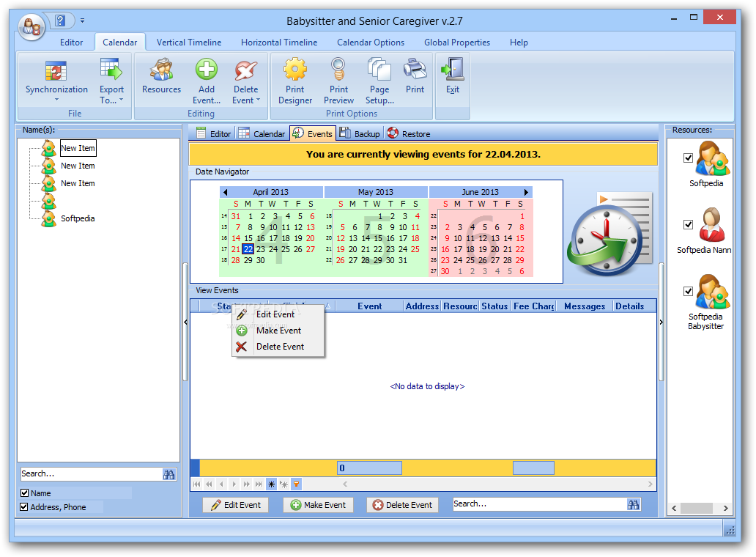This screenshot has height=557, width=756.
Task: Collapse the right Resources panel splitter arrow
Action: tap(661, 322)
